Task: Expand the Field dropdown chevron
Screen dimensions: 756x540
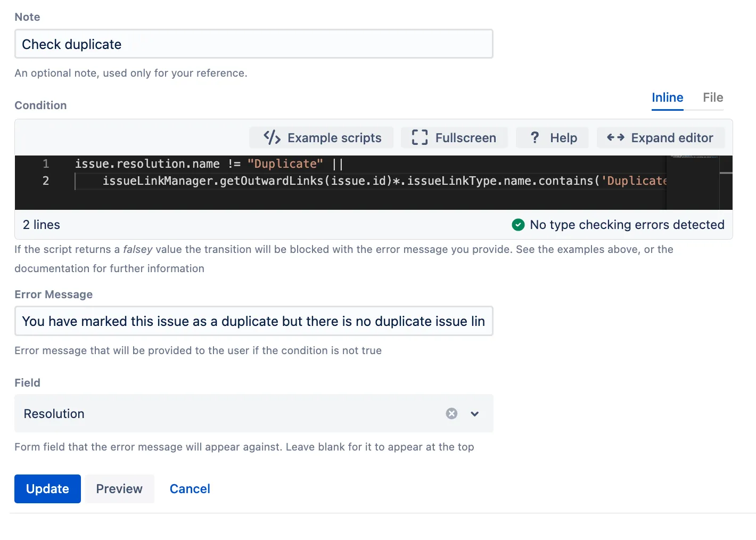Action: (x=475, y=414)
